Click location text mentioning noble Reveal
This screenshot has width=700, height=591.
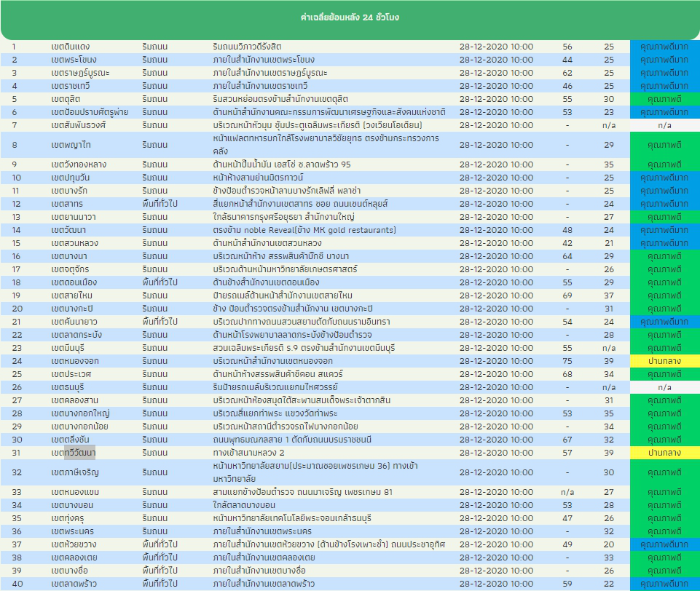click(x=304, y=230)
